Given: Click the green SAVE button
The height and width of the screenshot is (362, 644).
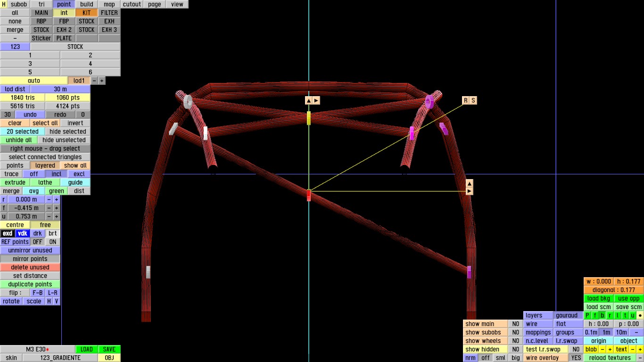Looking at the screenshot, I should point(109,349).
